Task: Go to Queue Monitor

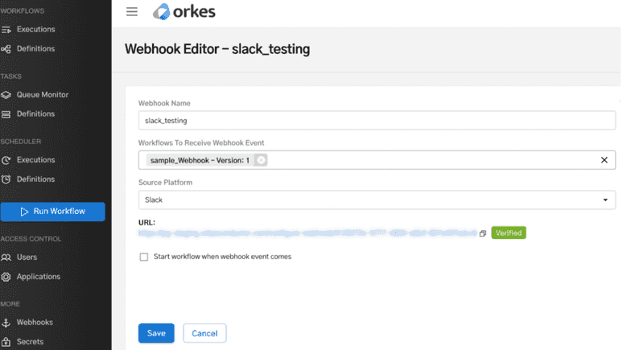Action: pos(43,95)
